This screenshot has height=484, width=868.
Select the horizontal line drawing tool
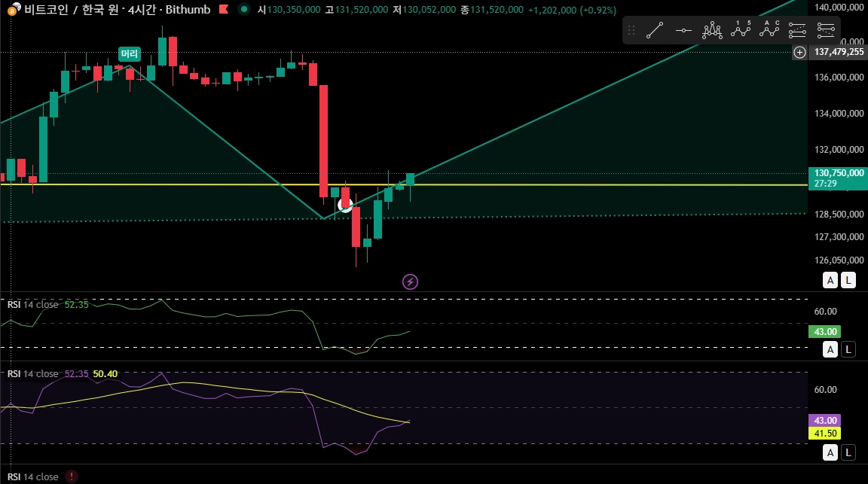(683, 30)
